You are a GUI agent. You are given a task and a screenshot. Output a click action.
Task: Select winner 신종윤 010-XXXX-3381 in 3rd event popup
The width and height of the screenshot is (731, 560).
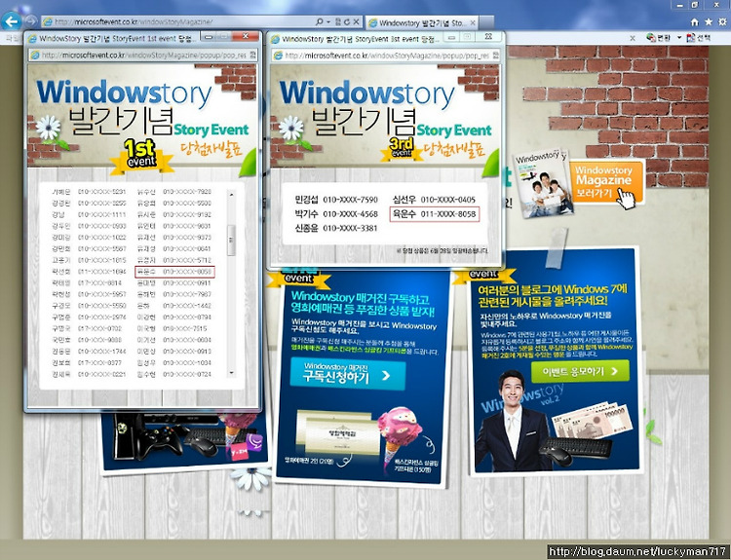point(335,228)
